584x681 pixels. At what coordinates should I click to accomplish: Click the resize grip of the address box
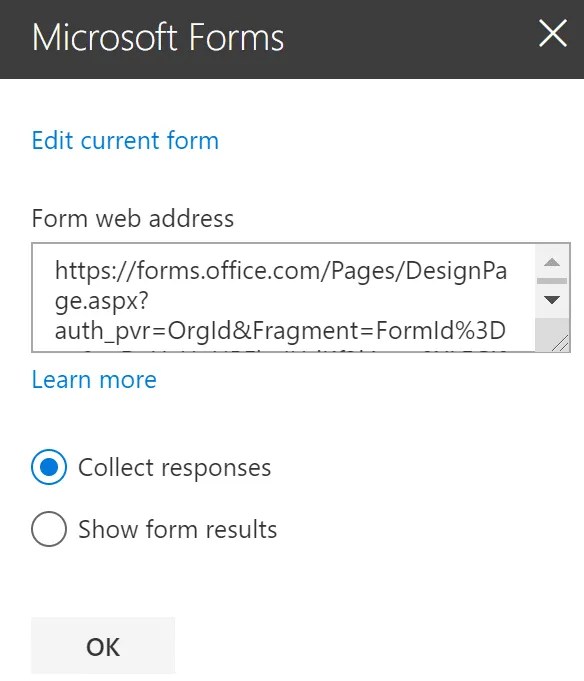(560, 343)
